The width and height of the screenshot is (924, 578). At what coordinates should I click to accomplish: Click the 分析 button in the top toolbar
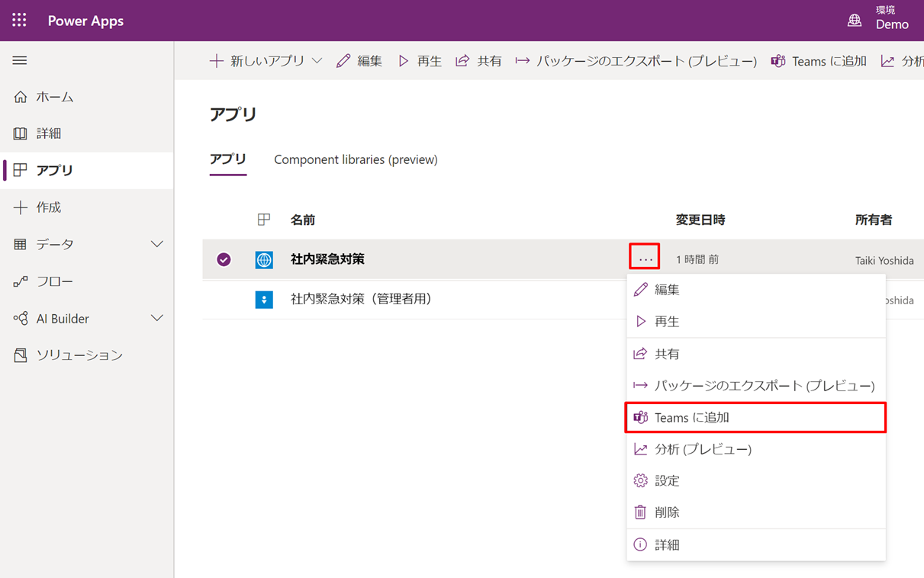pos(902,61)
